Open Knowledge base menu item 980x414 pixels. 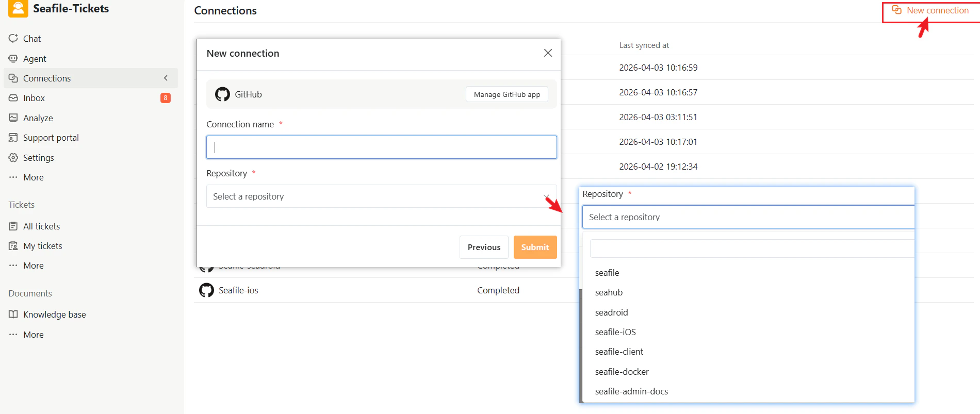pyautogui.click(x=55, y=314)
